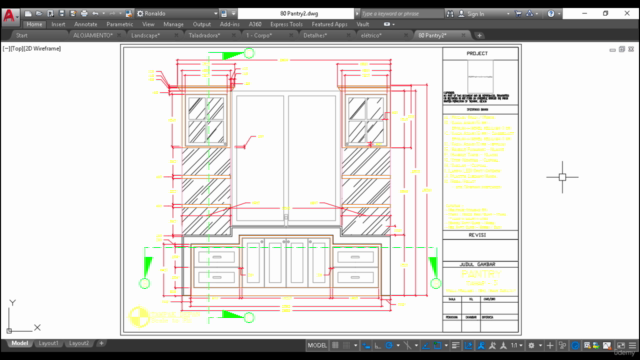Viewport: 640px width, 360px height.
Task: Open the Sign In dropdown arrow
Action: click(508, 13)
